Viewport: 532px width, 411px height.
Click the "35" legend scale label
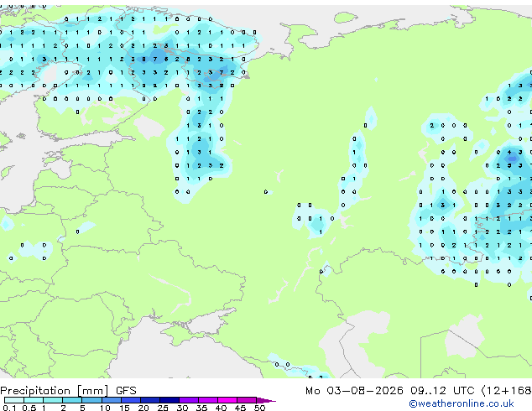pyautogui.click(x=202, y=408)
